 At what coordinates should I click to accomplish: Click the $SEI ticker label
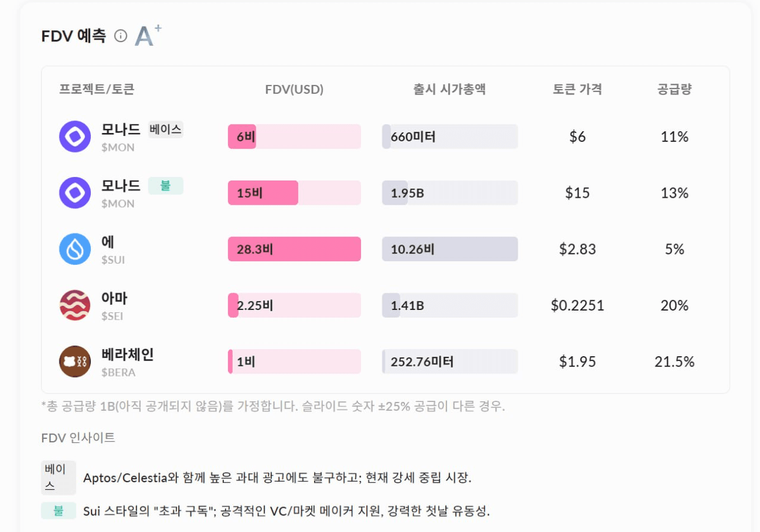pos(112,316)
